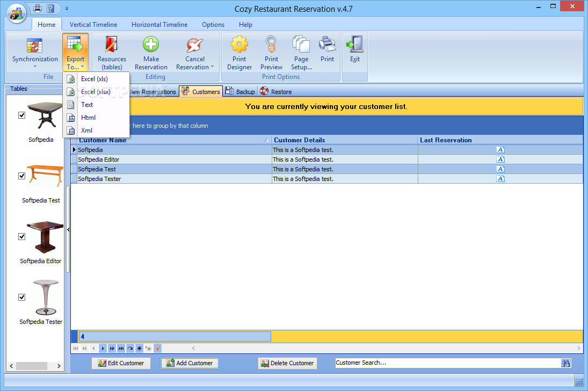Open last reservation icon for Softpedia Test
Image resolution: width=588 pixels, height=391 pixels.
click(500, 169)
